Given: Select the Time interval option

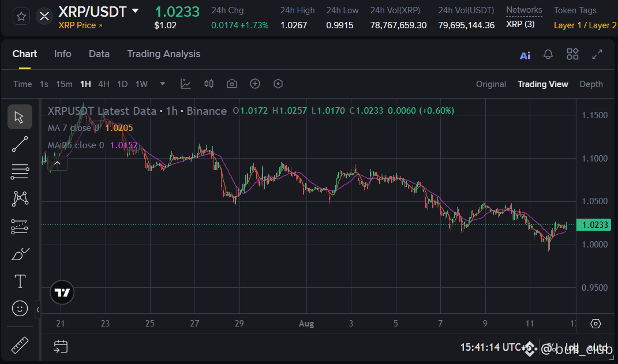Looking at the screenshot, I should click(x=23, y=84).
